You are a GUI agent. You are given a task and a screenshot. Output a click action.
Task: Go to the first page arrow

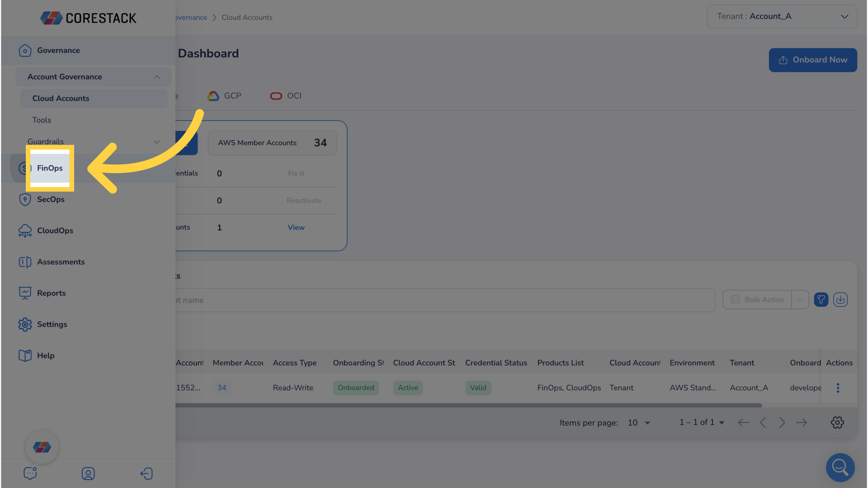pos(744,422)
